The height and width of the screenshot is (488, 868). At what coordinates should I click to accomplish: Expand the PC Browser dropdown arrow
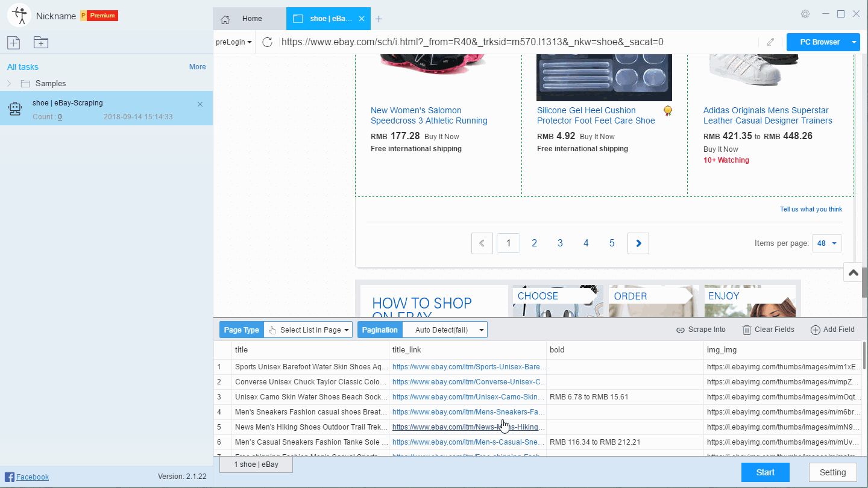854,42
